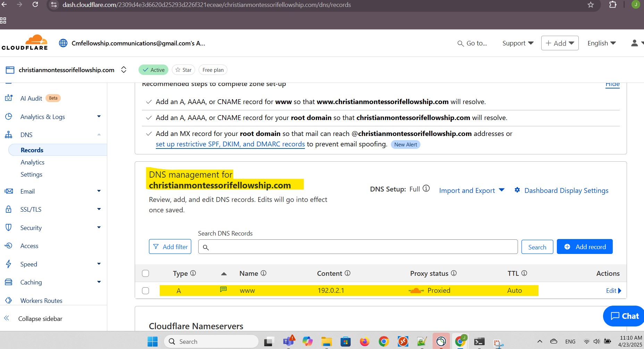Click the Email envelope icon in sidebar
This screenshot has height=349, width=644.
point(9,191)
